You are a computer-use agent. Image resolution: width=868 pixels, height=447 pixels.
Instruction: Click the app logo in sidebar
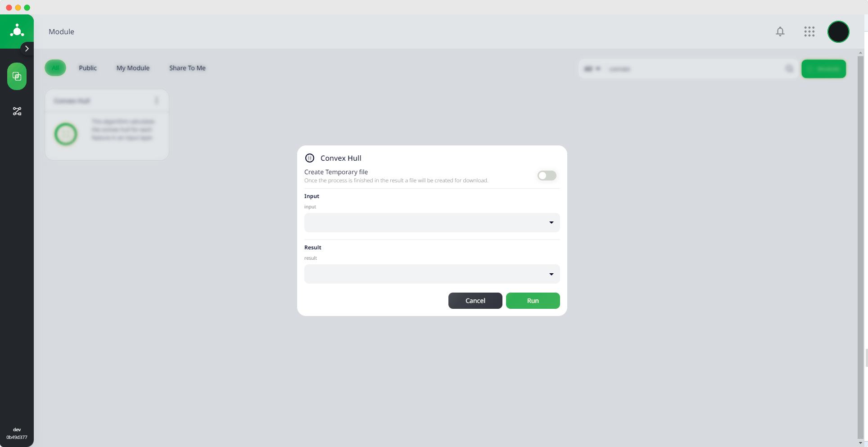(17, 31)
